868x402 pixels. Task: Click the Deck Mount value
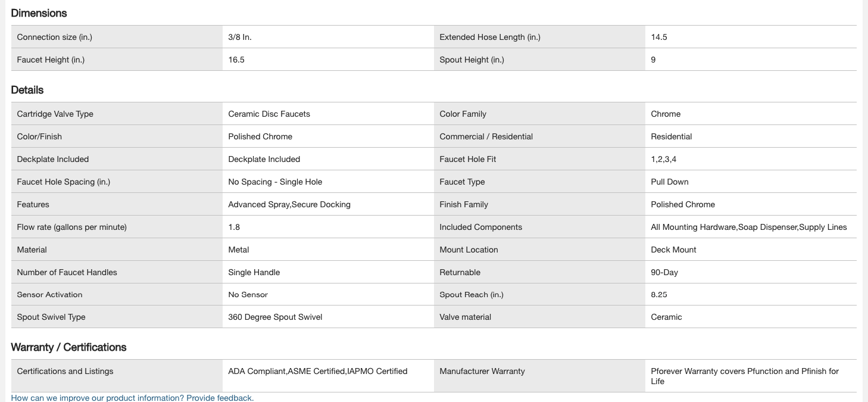coord(674,250)
